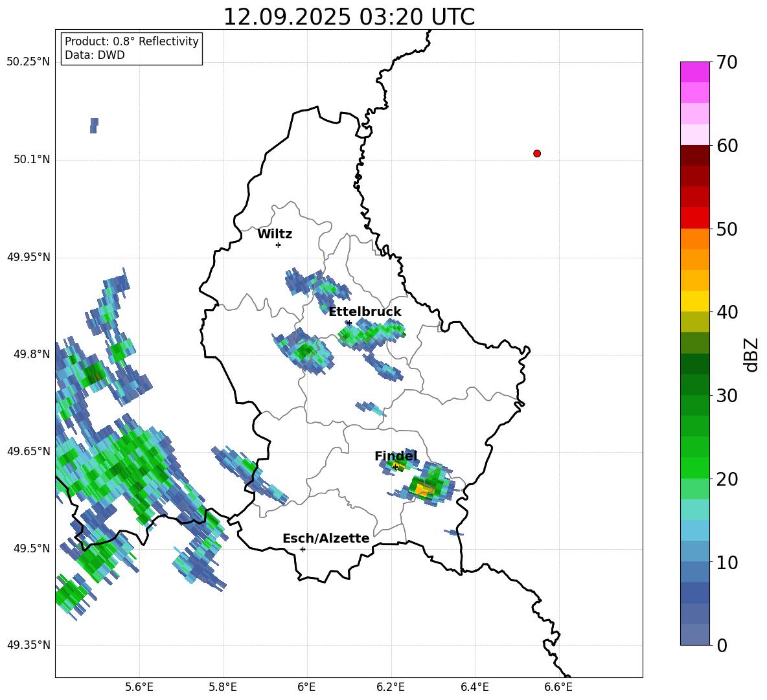767x700 pixels.
Task: Click the 6°E longitude label
Action: point(306,688)
